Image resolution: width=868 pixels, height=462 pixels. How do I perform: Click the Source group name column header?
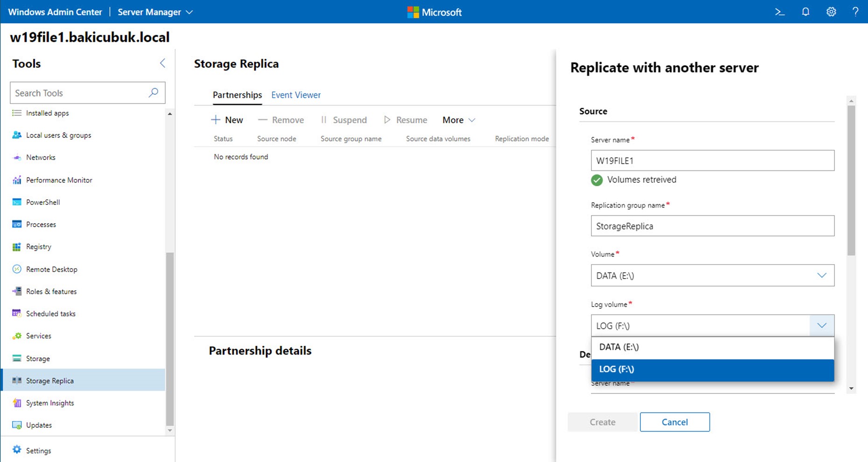[x=351, y=139]
